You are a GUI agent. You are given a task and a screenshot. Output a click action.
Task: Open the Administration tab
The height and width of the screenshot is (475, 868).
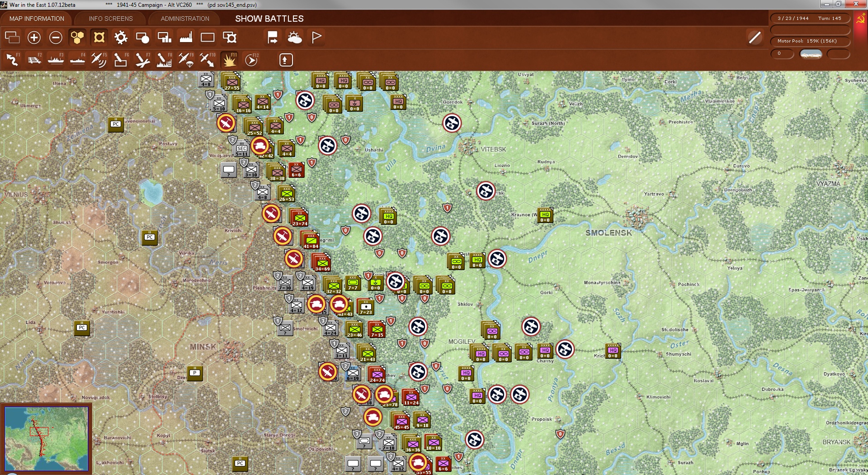click(185, 19)
